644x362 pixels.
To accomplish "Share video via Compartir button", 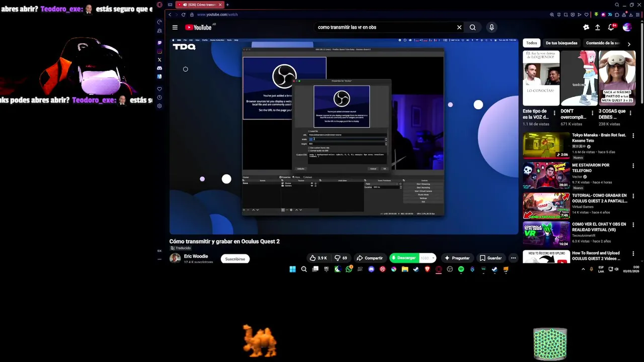I will click(370, 258).
